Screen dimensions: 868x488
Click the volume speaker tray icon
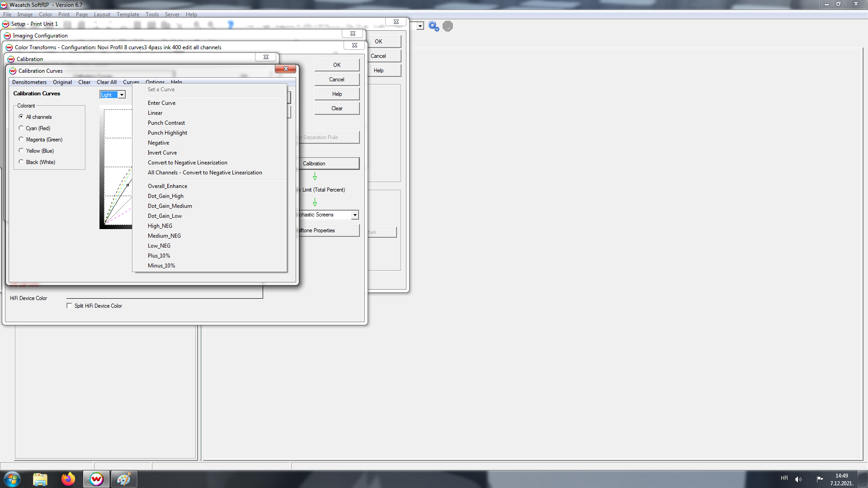point(798,479)
